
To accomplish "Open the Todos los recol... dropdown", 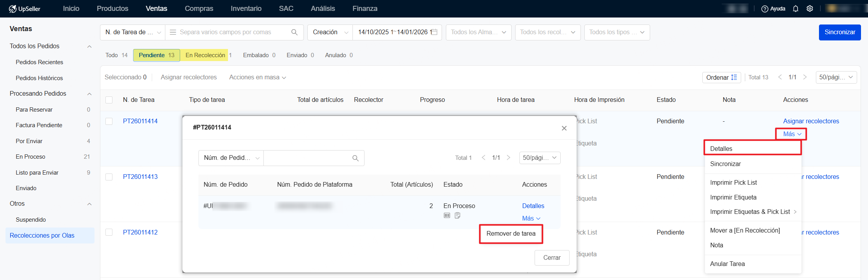I will [547, 32].
